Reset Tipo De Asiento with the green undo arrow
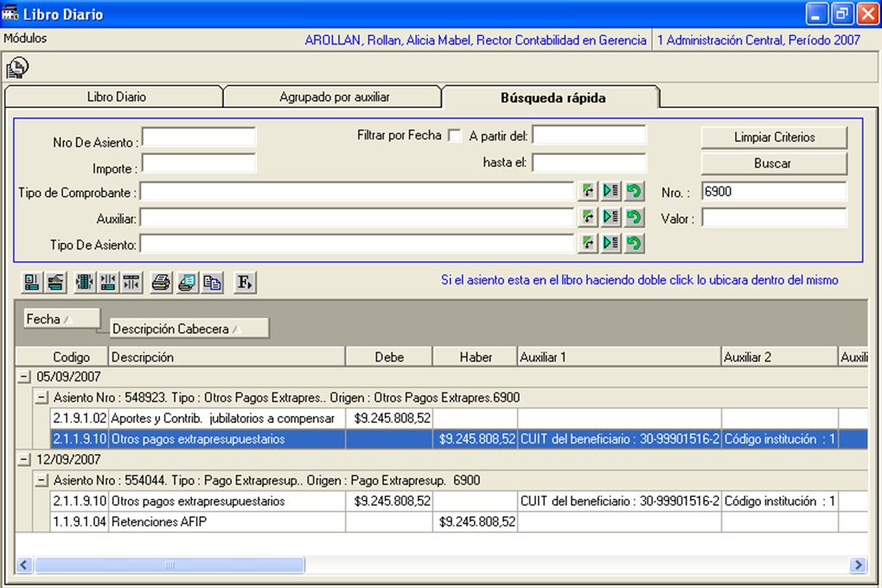The height and width of the screenshot is (588, 882). (634, 243)
